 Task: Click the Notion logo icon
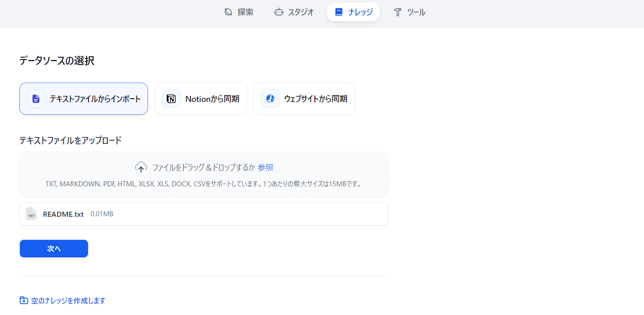pos(171,99)
